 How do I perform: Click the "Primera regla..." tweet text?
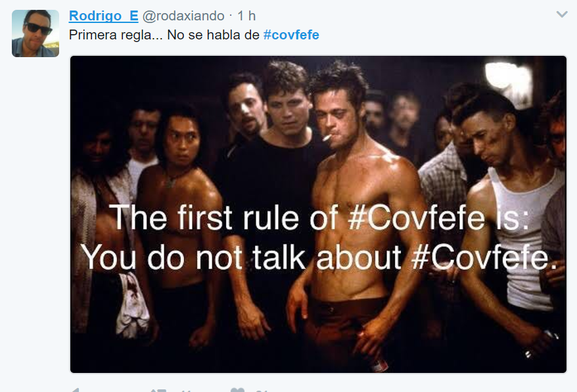[164, 35]
